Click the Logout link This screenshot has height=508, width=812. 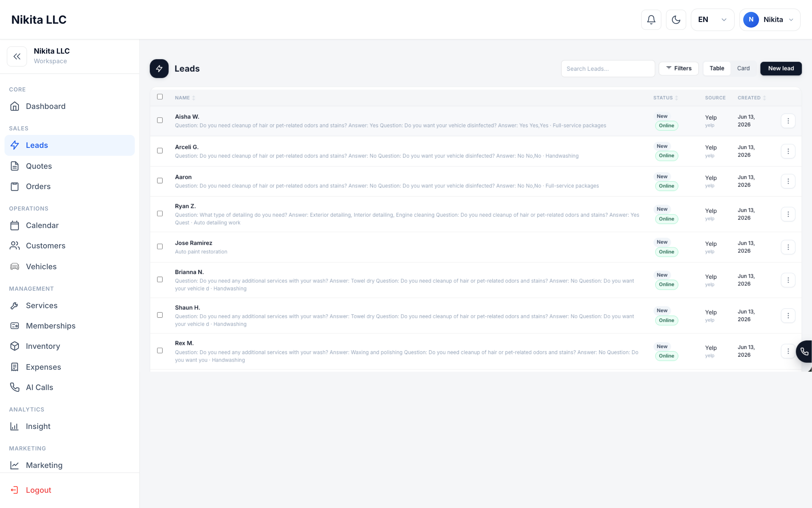coord(39,490)
